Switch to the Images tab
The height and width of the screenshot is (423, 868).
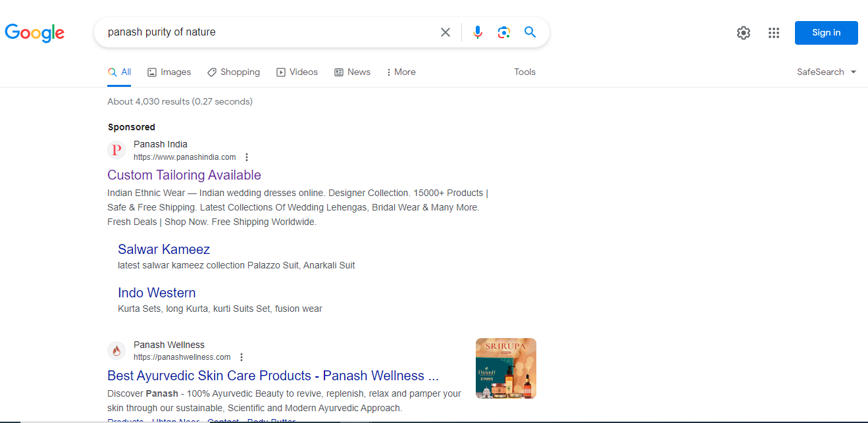(x=169, y=72)
